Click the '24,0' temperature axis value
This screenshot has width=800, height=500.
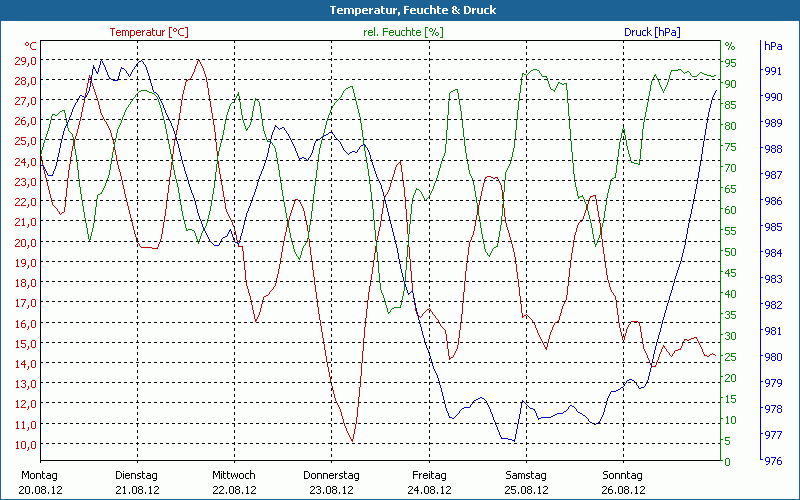tap(25, 162)
